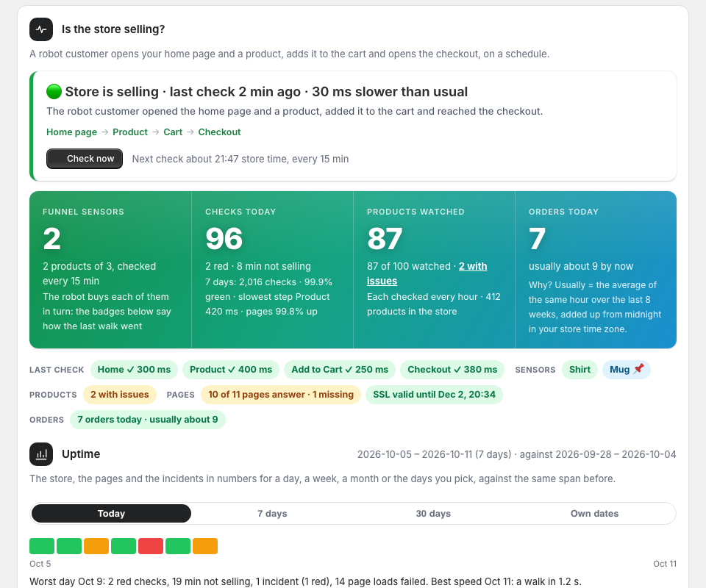This screenshot has height=588, width=706.
Task: Click the 'SSL valid until Dec 2' badge
Action: point(434,395)
